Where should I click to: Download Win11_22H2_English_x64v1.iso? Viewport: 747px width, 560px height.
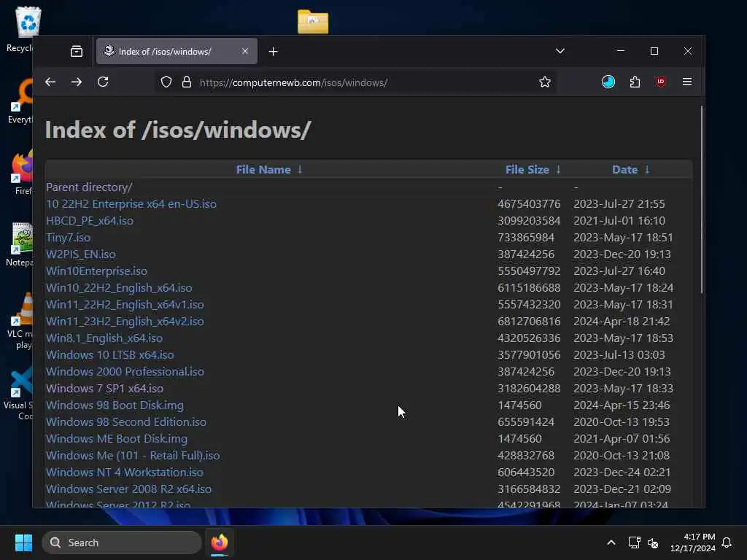point(125,304)
